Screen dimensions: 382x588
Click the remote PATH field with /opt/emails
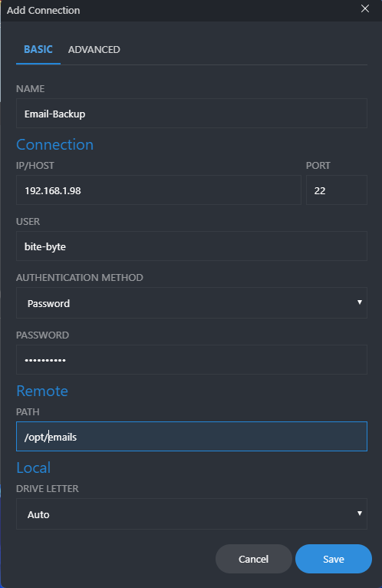pos(192,437)
